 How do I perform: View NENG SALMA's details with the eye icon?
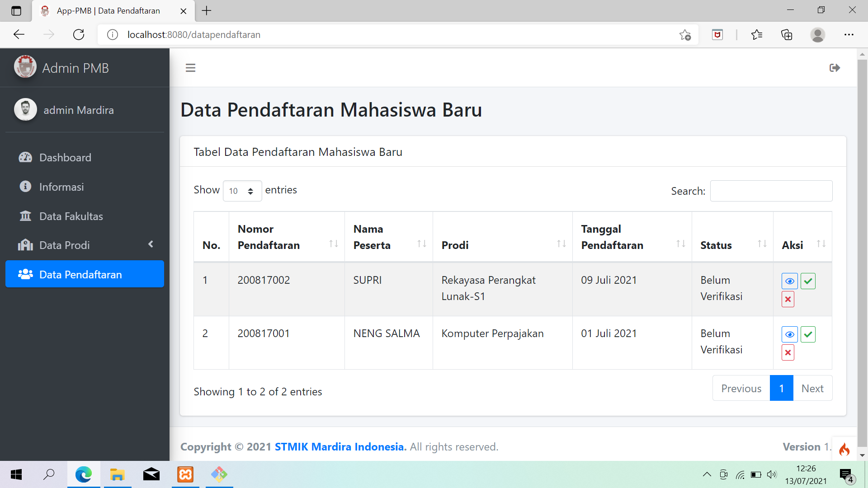(x=789, y=334)
